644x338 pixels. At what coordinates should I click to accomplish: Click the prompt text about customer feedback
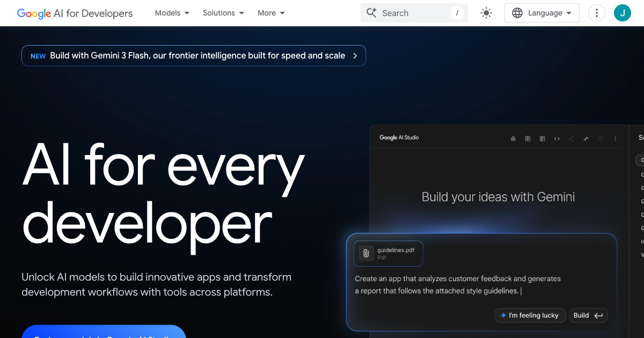tap(458, 285)
